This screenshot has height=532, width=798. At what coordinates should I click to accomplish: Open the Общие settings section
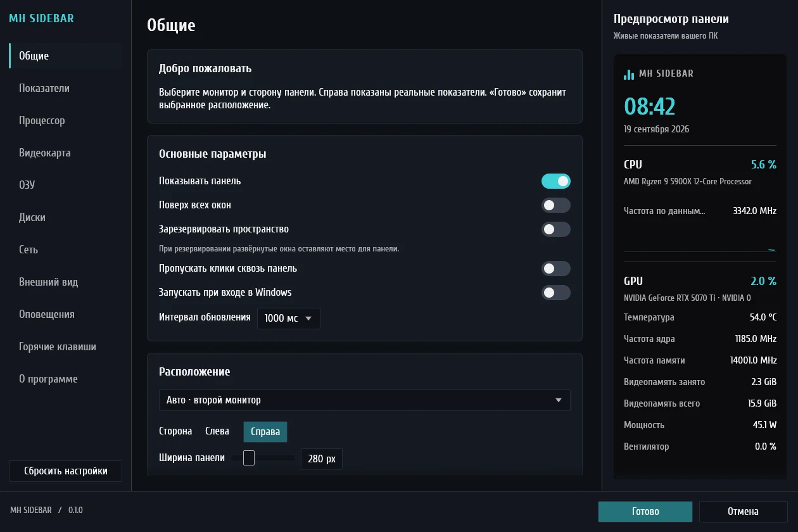tap(65, 56)
